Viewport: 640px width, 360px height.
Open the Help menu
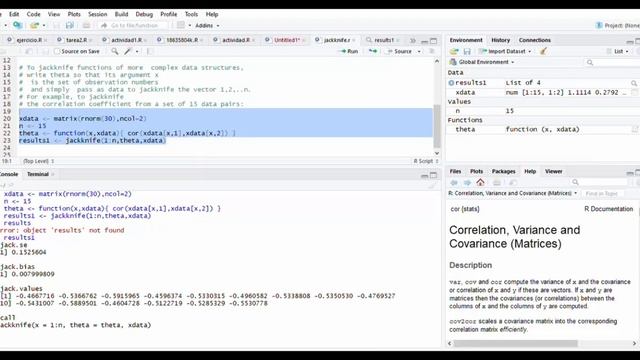[212, 14]
